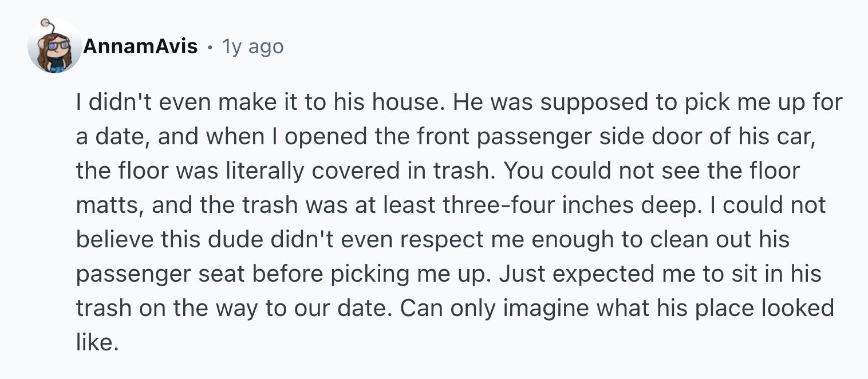Image resolution: width=868 pixels, height=379 pixels.
Task: Click the antenna on the avatar's head
Action: (x=46, y=25)
